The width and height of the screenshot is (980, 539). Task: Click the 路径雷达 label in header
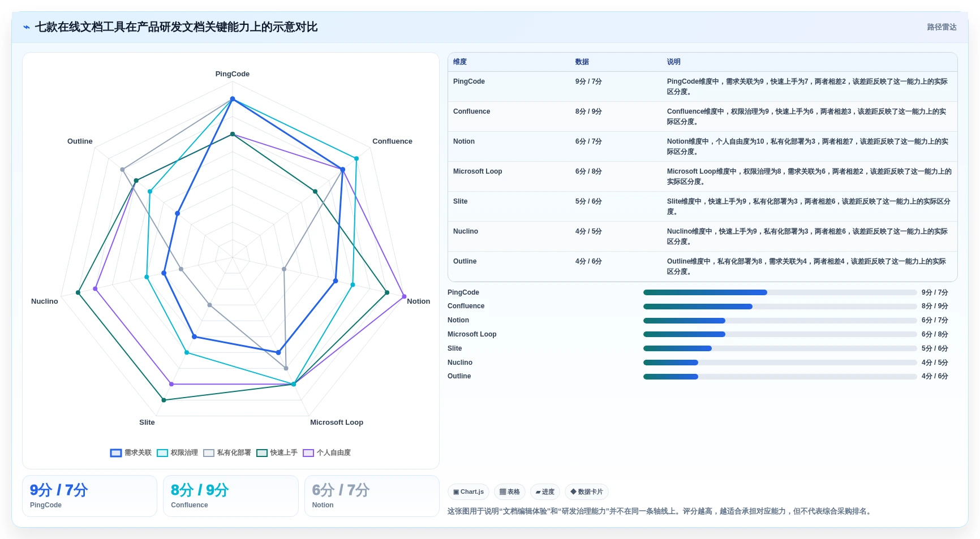(x=942, y=27)
